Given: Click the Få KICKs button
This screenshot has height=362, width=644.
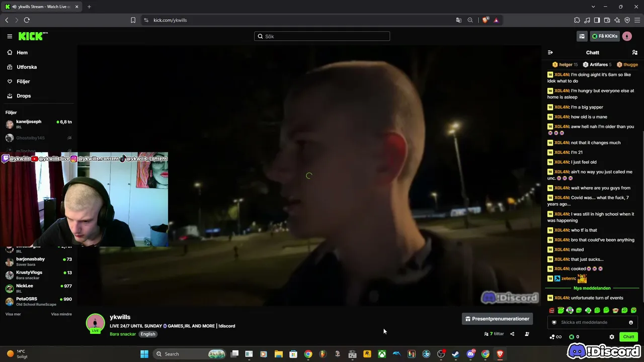Looking at the screenshot, I should coord(605,36).
